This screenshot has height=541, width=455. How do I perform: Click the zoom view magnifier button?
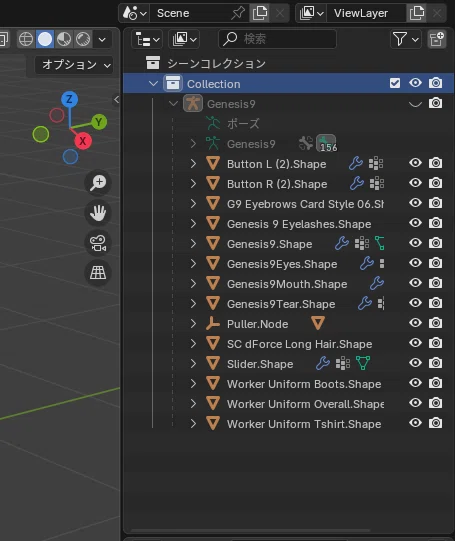coord(98,183)
